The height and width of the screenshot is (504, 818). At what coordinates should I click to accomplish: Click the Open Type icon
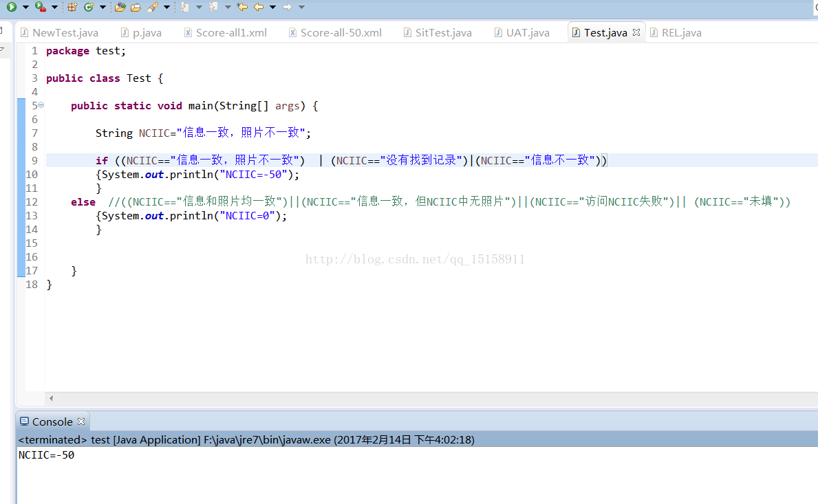[x=120, y=7]
